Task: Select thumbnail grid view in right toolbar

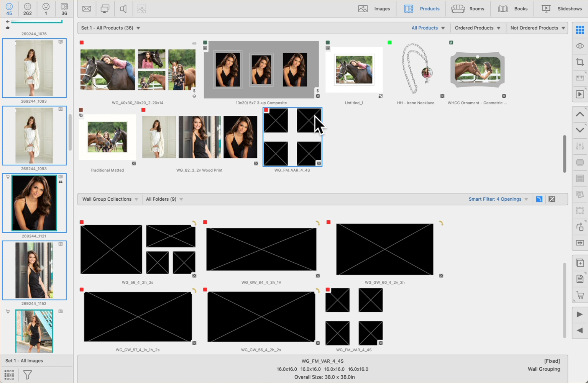Action: pos(580,29)
